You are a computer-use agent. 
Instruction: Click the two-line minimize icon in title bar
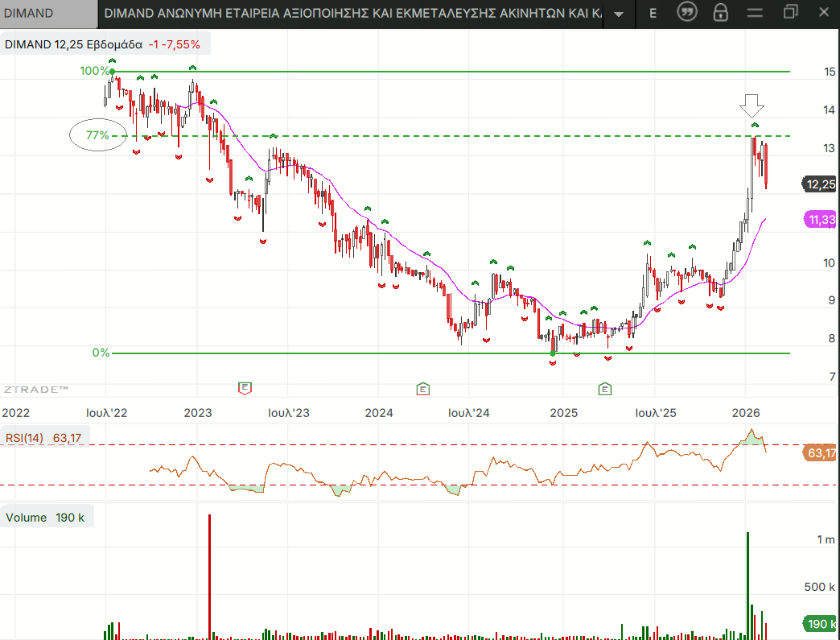755,12
